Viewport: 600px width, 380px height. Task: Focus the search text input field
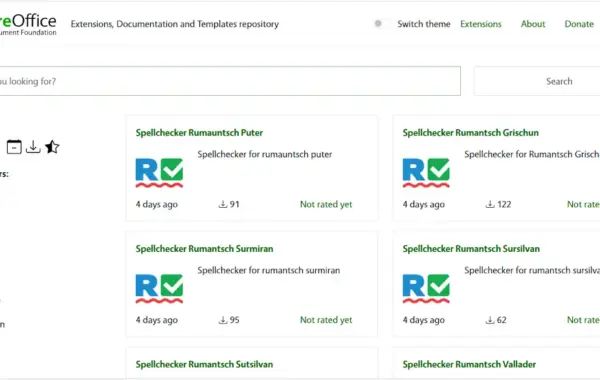point(230,81)
